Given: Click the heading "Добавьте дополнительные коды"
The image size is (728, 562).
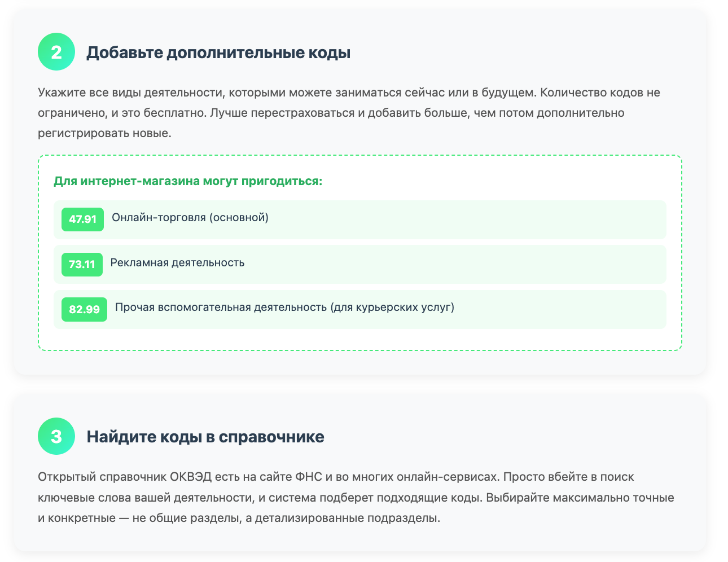Looking at the screenshot, I should point(218,52).
